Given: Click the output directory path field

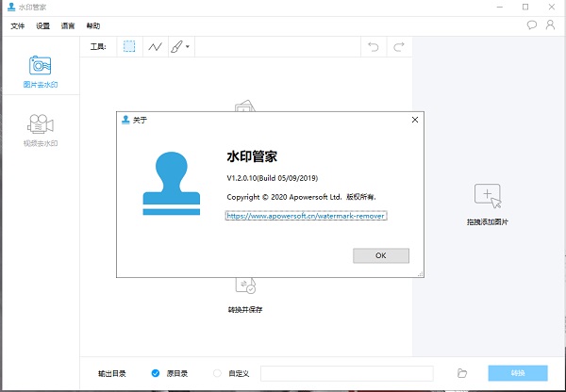Looking at the screenshot, I should [x=347, y=373].
